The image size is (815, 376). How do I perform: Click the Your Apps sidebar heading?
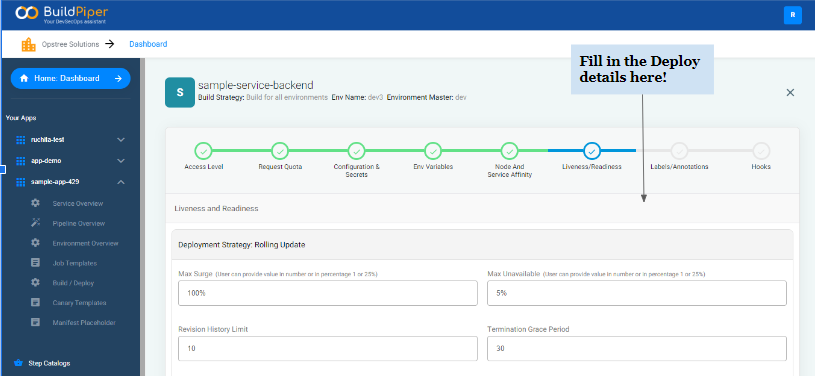coord(21,118)
